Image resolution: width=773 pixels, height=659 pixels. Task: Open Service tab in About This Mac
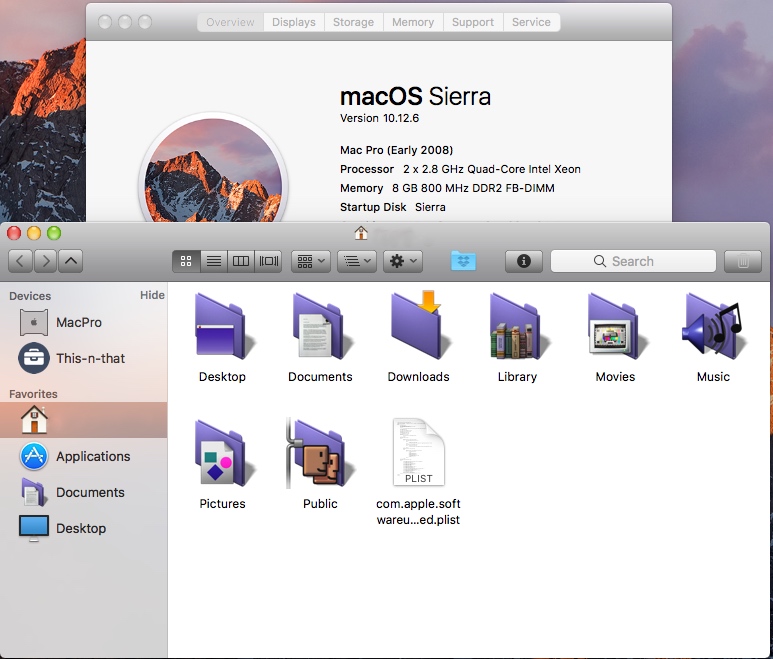coord(531,22)
